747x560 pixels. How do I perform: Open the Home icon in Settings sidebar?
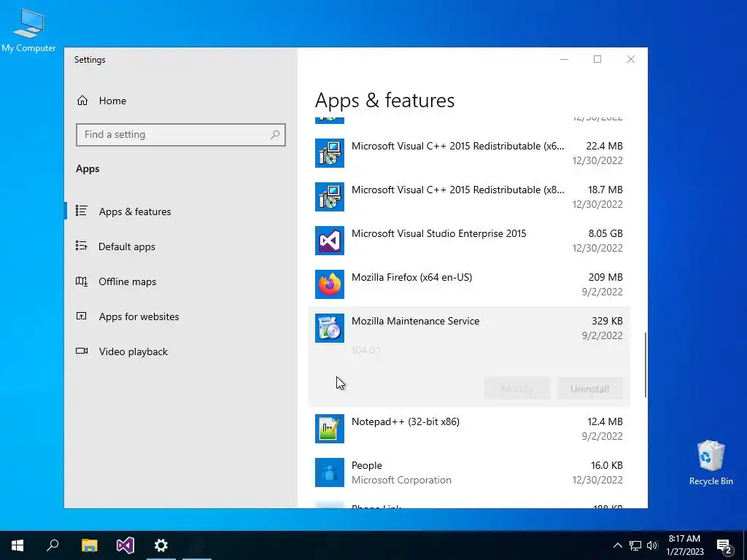click(x=82, y=101)
